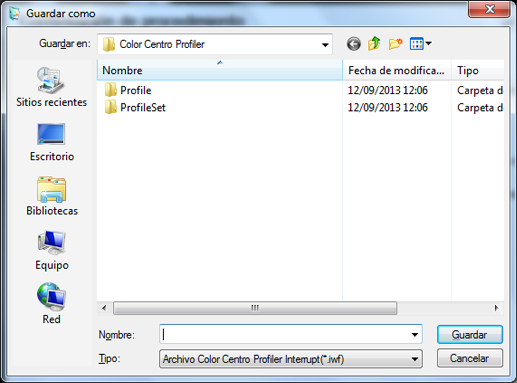
Task: Click Profile folder date 12/09/2013 12:06
Action: pyautogui.click(x=388, y=90)
